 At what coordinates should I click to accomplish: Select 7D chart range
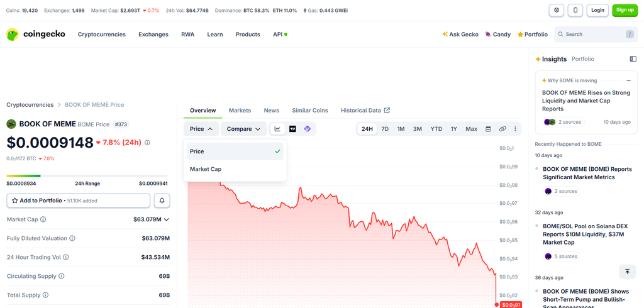385,129
